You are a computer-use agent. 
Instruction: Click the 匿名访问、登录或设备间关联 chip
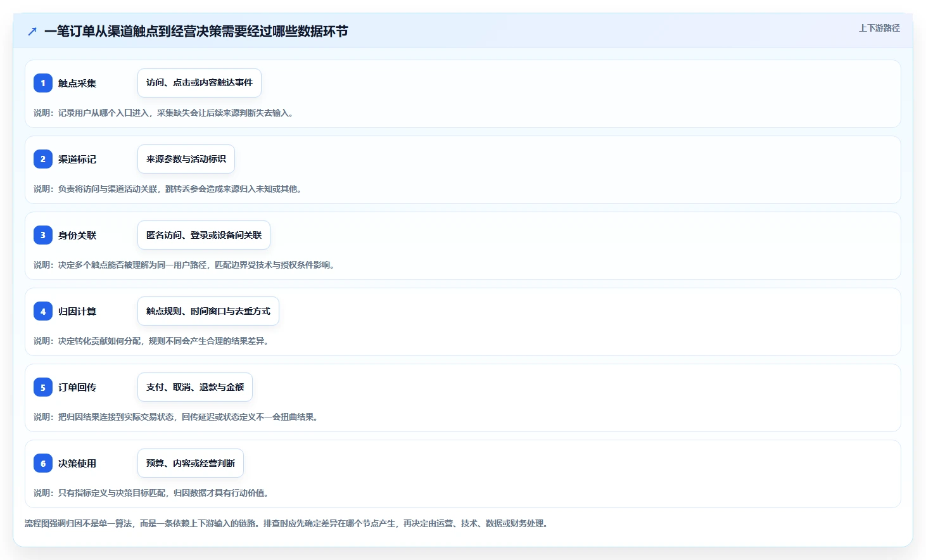coord(204,235)
